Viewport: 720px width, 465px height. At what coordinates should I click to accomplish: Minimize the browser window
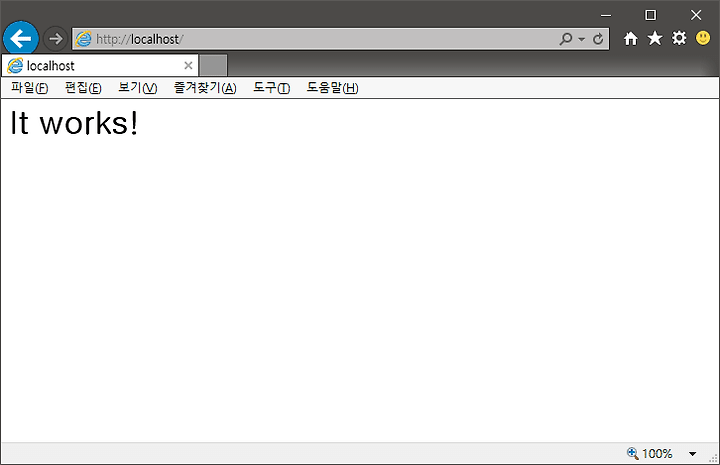[x=606, y=15]
